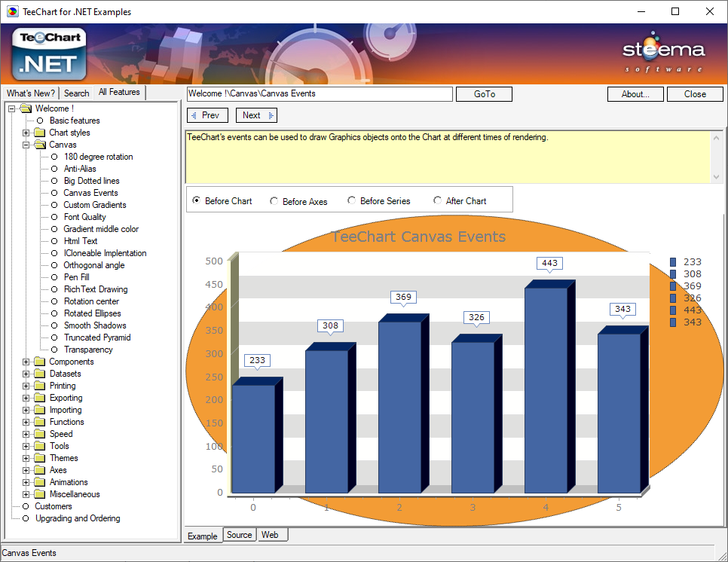Viewport: 728px width, 562px height.
Task: Go to previous example with Prev
Action: (x=207, y=115)
